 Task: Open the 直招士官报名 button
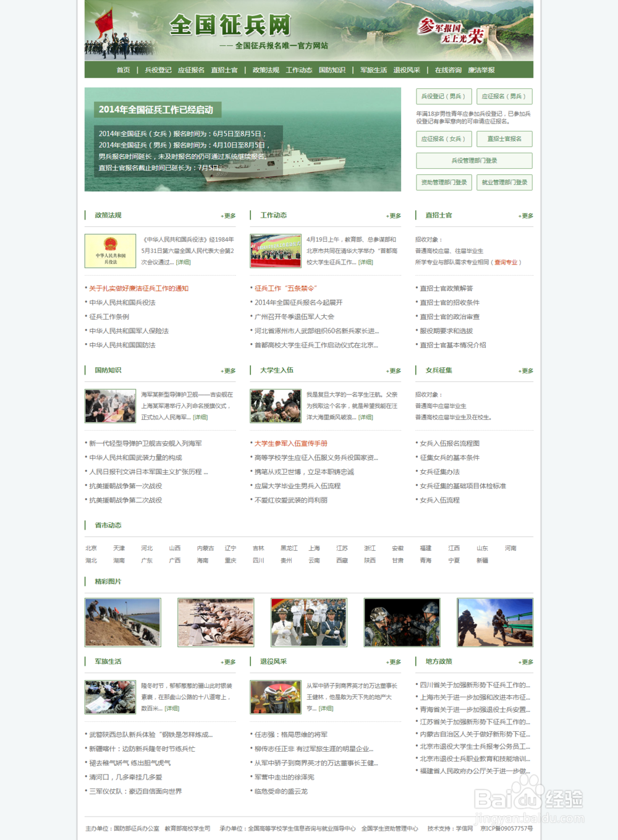[x=504, y=139]
